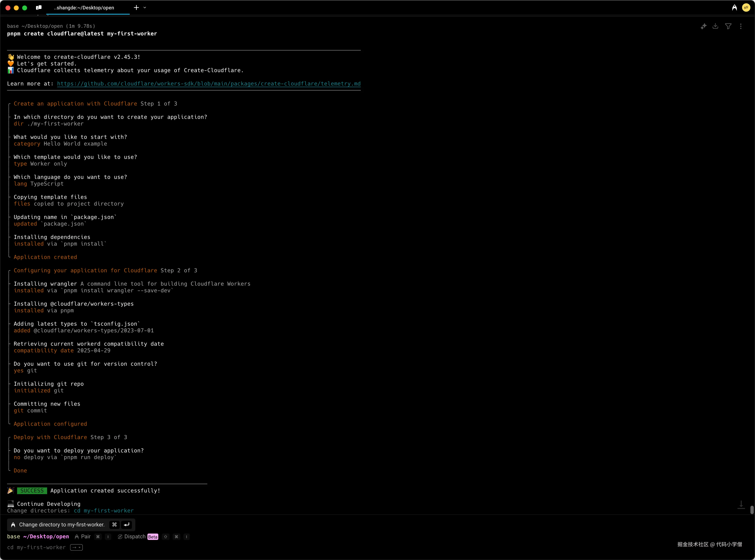Click the sparkle AI assist icon on block
Screen dimensions: 755x560
point(703,26)
